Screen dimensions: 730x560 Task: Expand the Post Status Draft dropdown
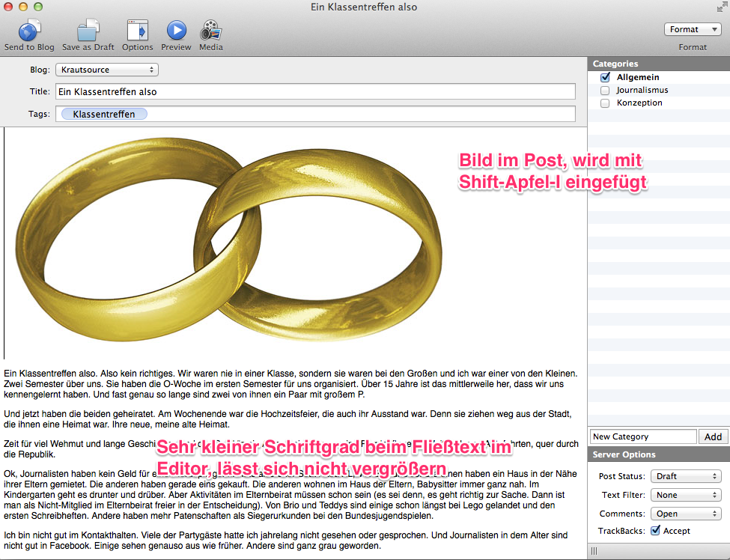[686, 476]
